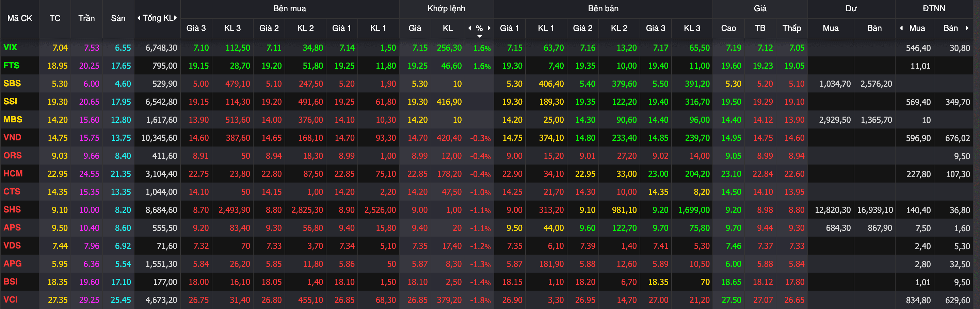The image size is (980, 309).
Task: Sort by the Trần ceiling price header
Action: click(x=86, y=18)
